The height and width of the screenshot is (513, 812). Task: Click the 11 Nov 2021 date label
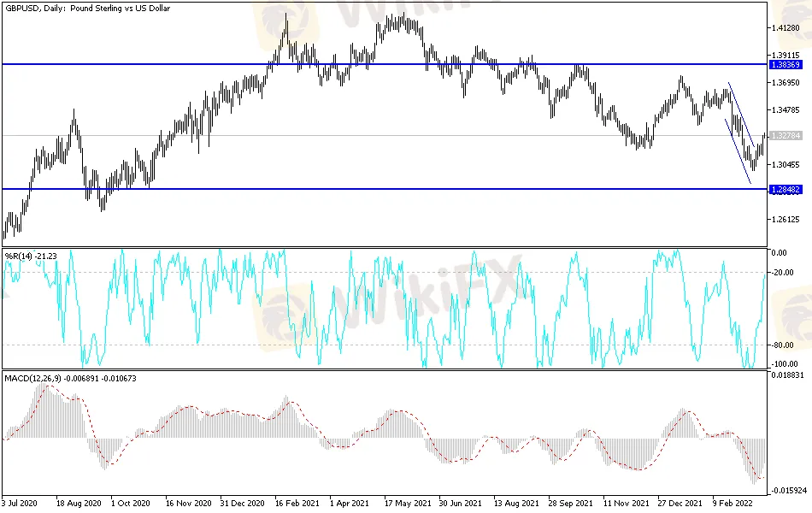[626, 503]
